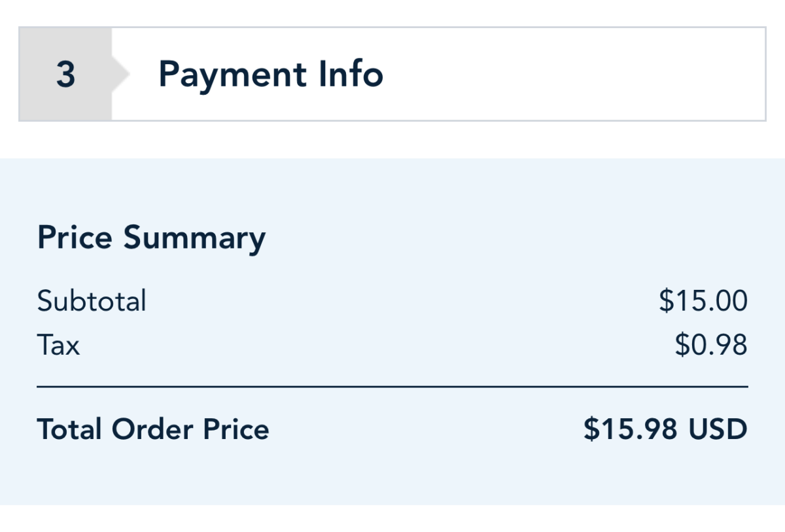Click the divider line above the total

(392, 387)
